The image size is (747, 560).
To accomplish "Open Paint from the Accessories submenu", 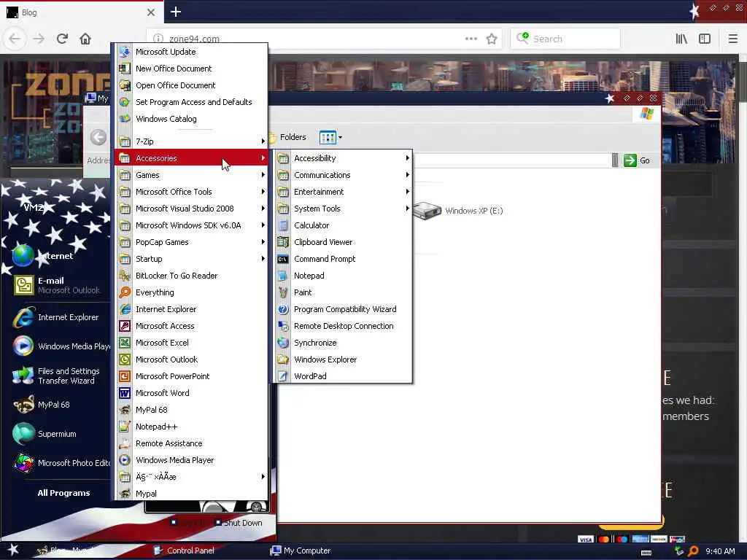I will pyautogui.click(x=343, y=292).
